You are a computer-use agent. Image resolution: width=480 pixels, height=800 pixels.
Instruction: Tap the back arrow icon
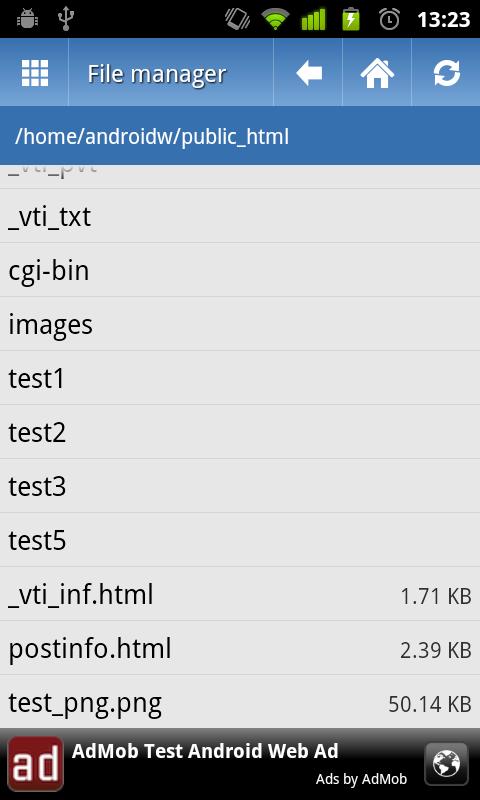click(309, 73)
